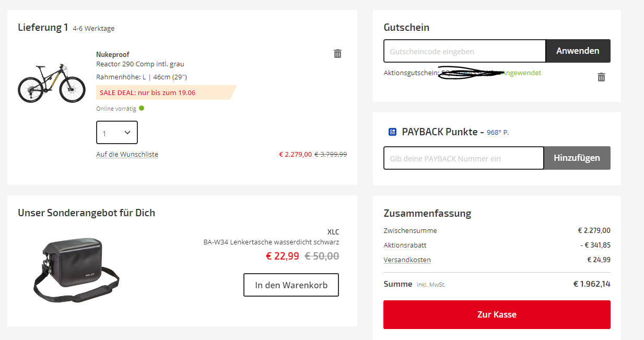Delete the Nukeproof Reactor bike from cart
Viewport: 644px width, 340px height.
pyautogui.click(x=337, y=53)
